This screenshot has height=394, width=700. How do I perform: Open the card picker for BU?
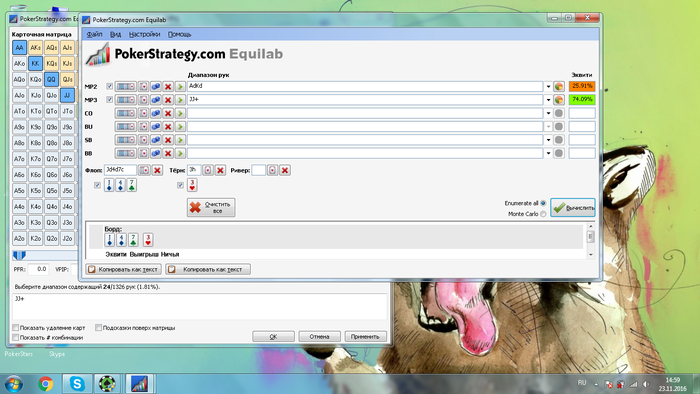coord(143,127)
